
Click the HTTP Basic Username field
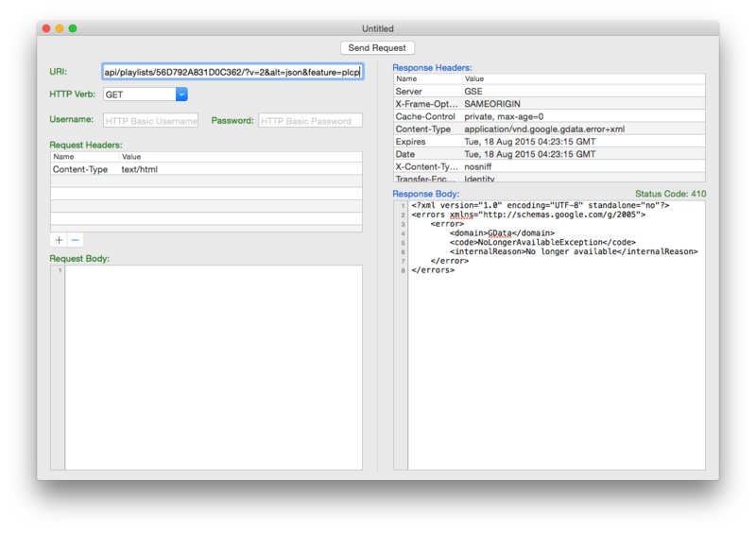[x=150, y=121]
